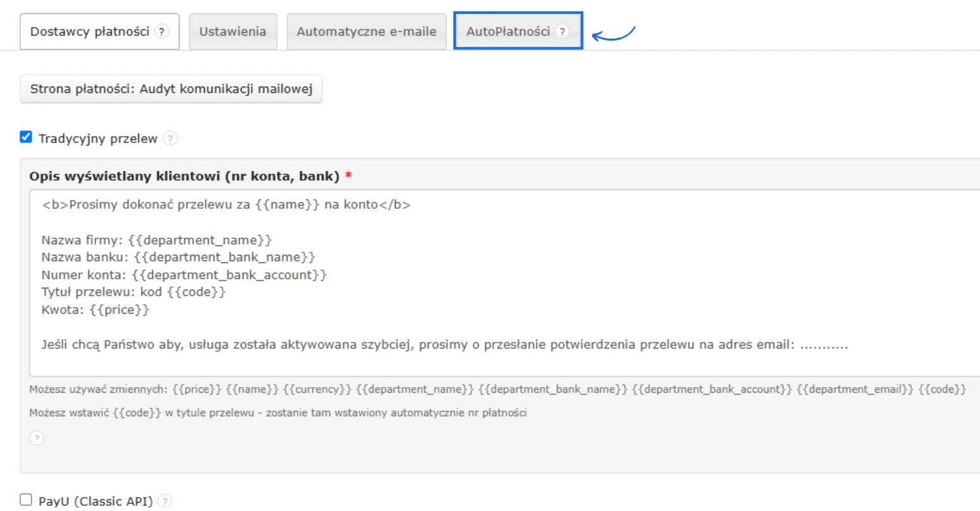Uncheck the Tradycyjny przelew checkbox
This screenshot has height=511, width=980.
(26, 137)
